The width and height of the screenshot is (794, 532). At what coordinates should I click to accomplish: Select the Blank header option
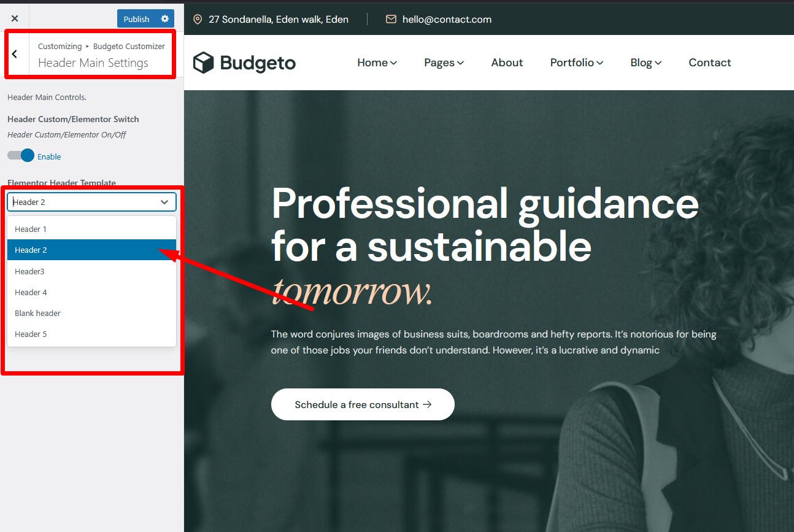click(37, 313)
